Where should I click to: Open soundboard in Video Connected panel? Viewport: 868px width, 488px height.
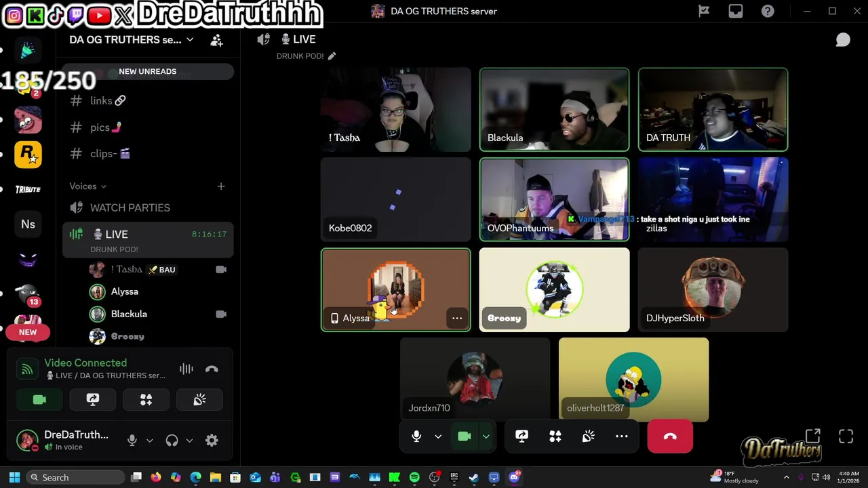pos(199,400)
